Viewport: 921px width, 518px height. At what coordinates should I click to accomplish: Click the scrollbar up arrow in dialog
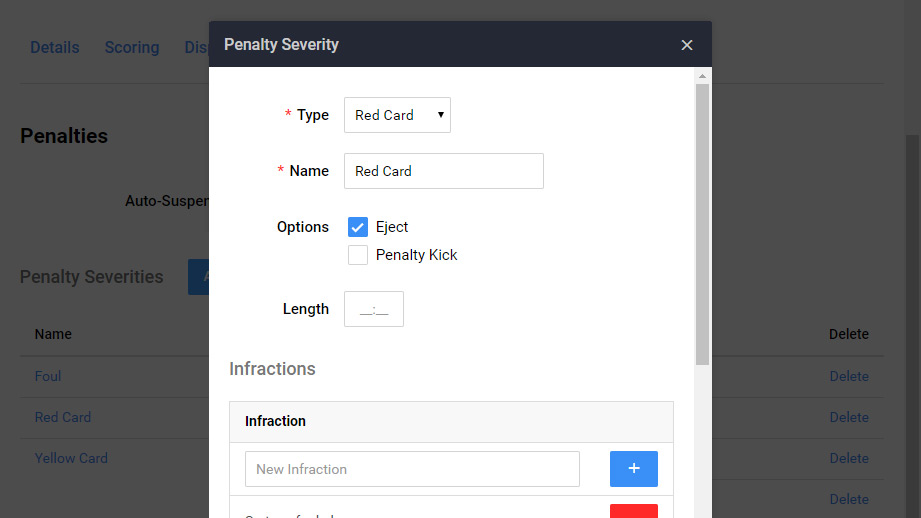702,76
